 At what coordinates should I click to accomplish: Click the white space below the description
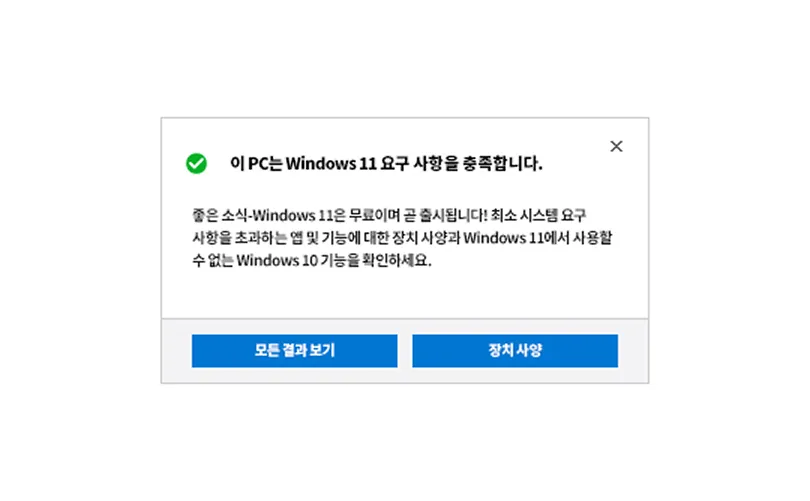[x=405, y=294]
